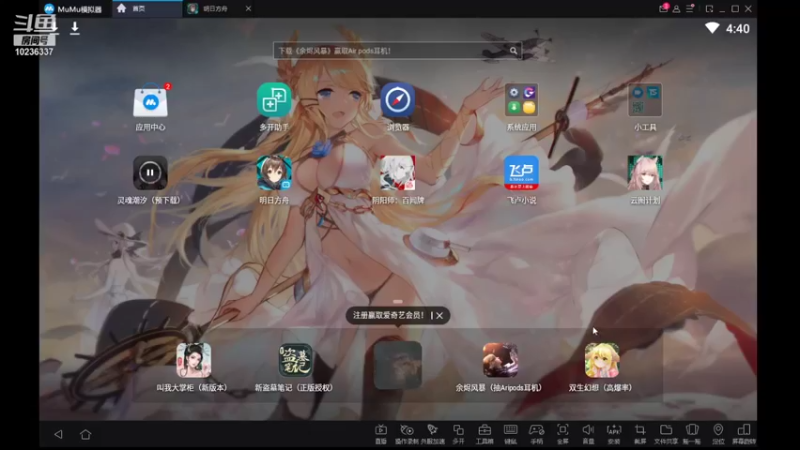The image size is (800, 450).
Task: Click the screenshot crop tool
Action: [640, 434]
